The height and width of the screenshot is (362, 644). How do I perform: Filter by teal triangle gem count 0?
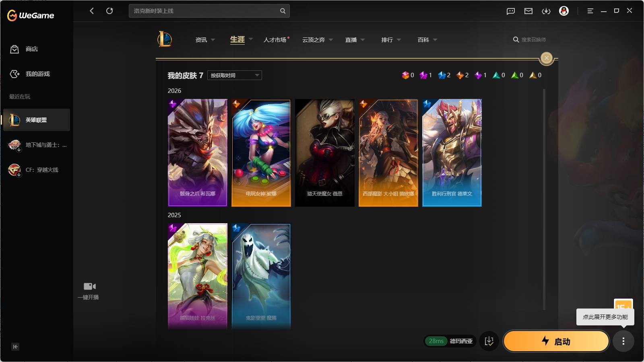click(499, 75)
